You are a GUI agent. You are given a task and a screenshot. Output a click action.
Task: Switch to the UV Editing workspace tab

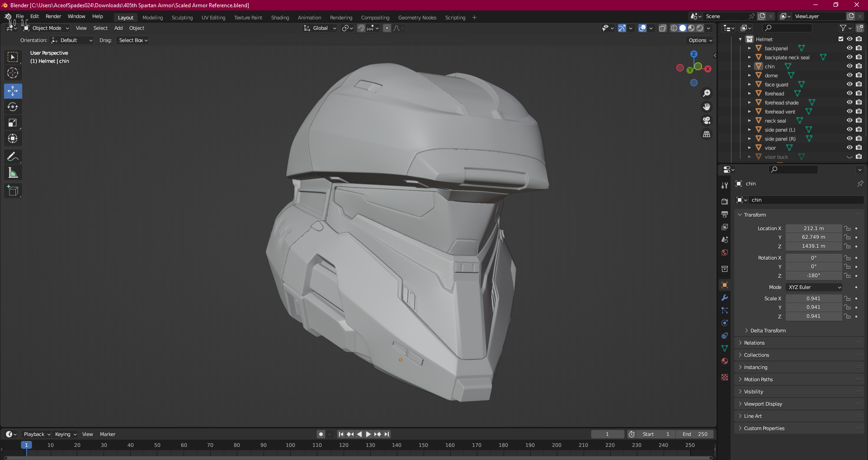pyautogui.click(x=213, y=18)
